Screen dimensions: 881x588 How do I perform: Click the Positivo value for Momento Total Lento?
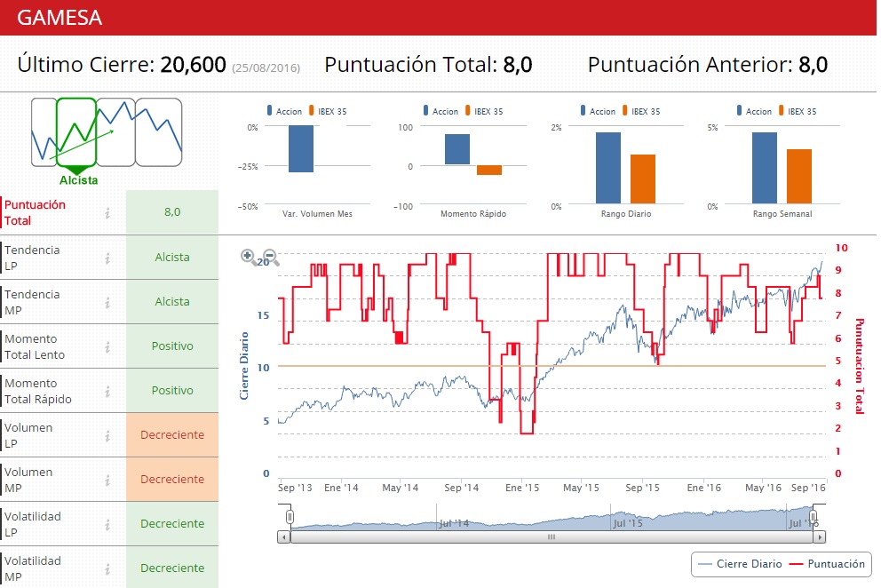[x=172, y=346]
